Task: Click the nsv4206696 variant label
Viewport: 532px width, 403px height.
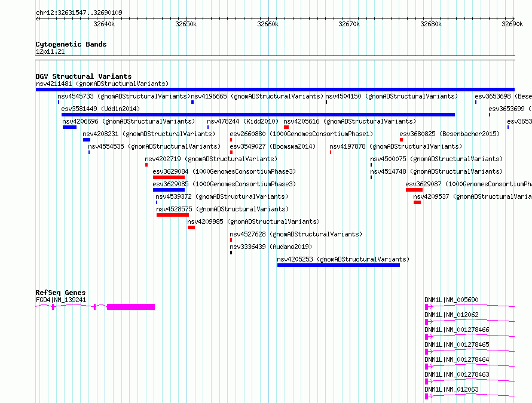Action: pos(129,121)
